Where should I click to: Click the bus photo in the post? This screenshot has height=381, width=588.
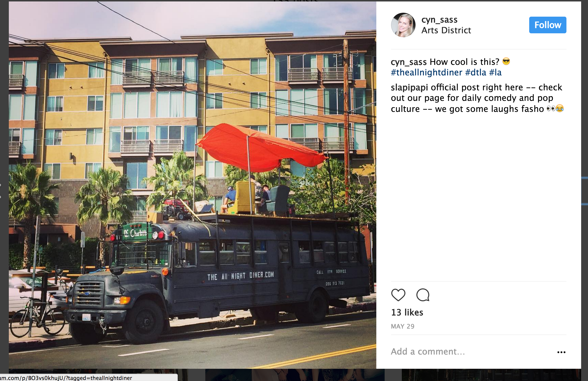(x=193, y=185)
